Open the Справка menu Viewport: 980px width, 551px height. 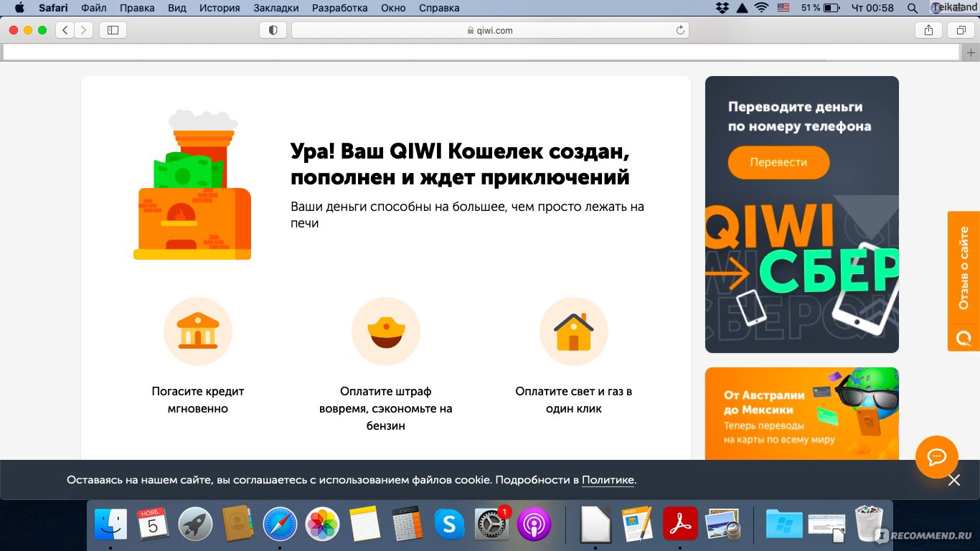click(x=438, y=8)
